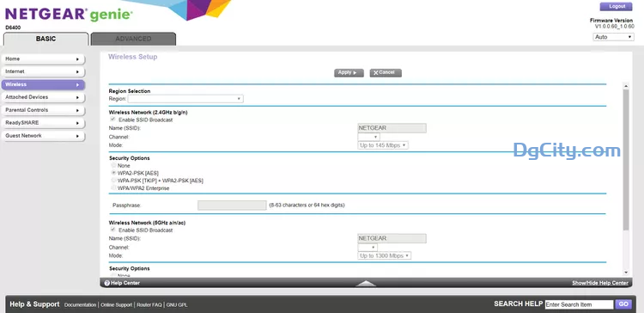Click the D6400 model text

click(x=13, y=28)
